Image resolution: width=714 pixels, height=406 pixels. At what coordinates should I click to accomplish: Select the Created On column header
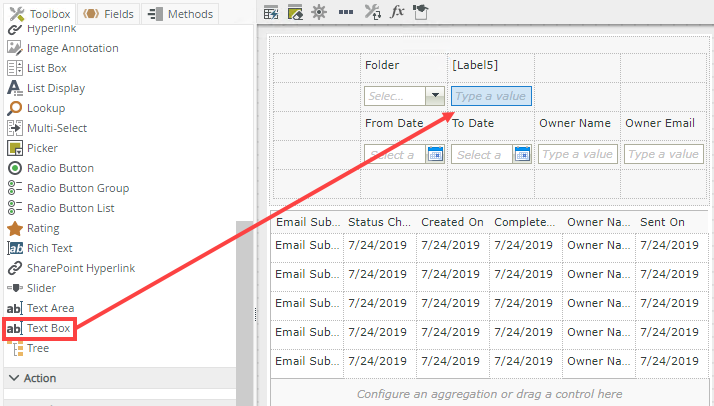tap(452, 222)
